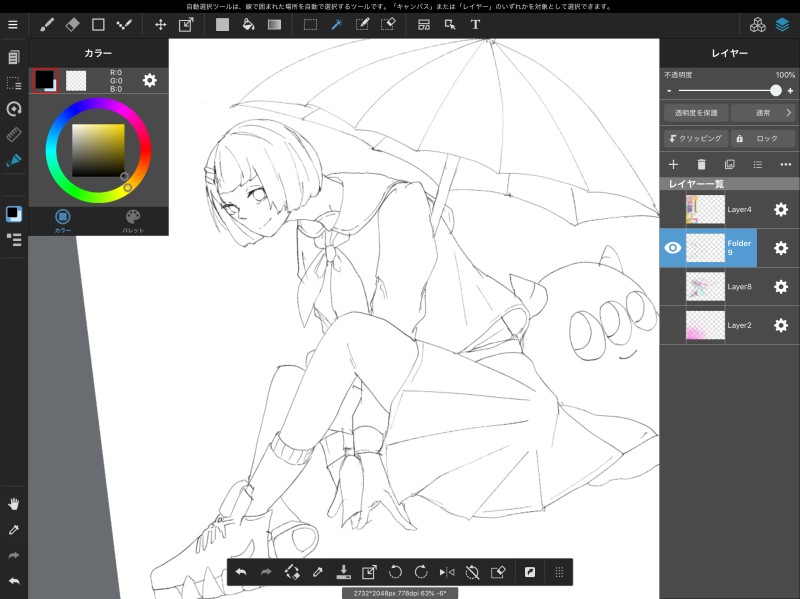Select the Selection pen tool
Viewport: 800px width, 599px height.
point(362,24)
